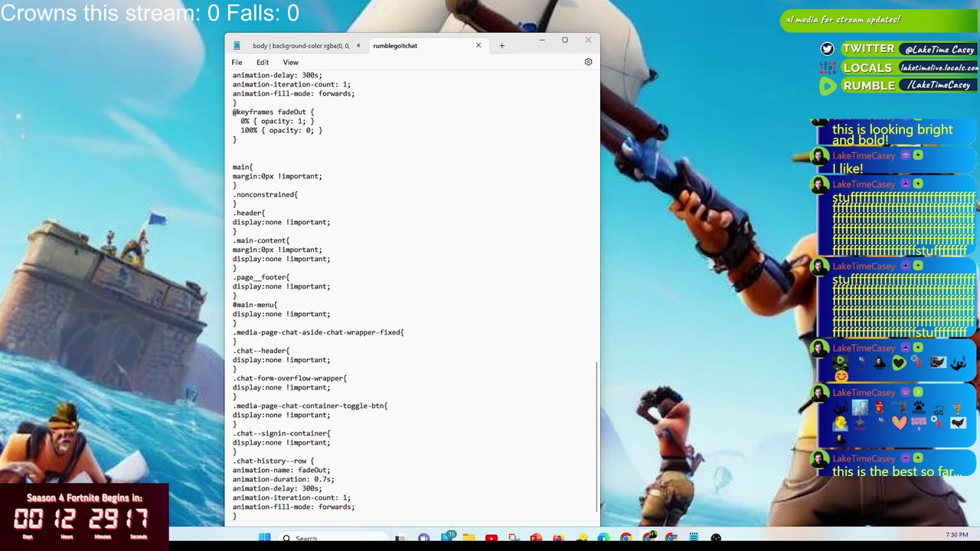Screen dimensions: 980x551
Task: Click the @LakeTimeCasey Twitter handle
Action: pos(939,49)
